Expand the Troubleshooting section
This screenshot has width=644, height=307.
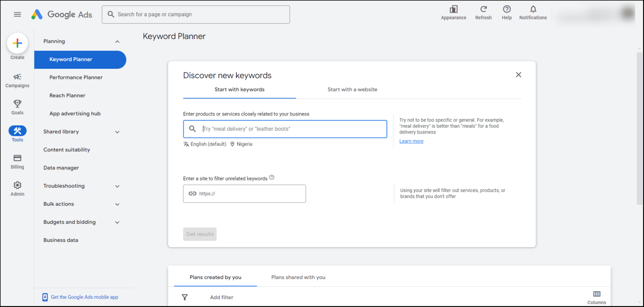pyautogui.click(x=117, y=186)
